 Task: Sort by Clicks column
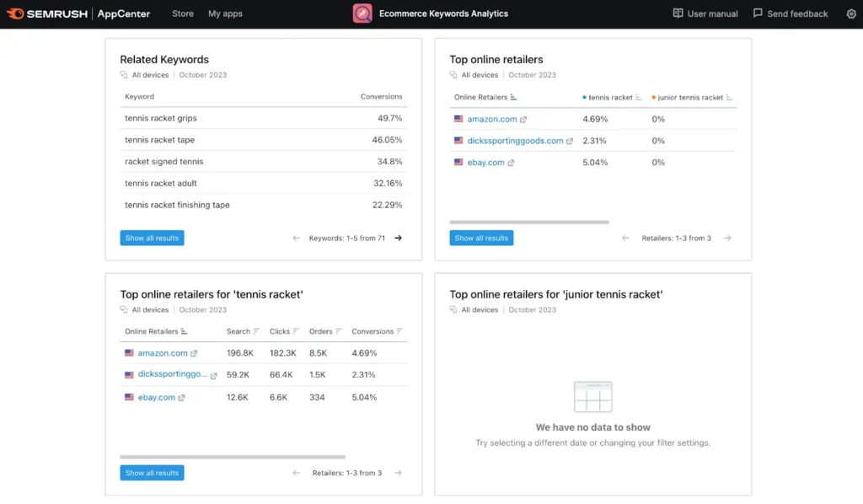point(297,332)
